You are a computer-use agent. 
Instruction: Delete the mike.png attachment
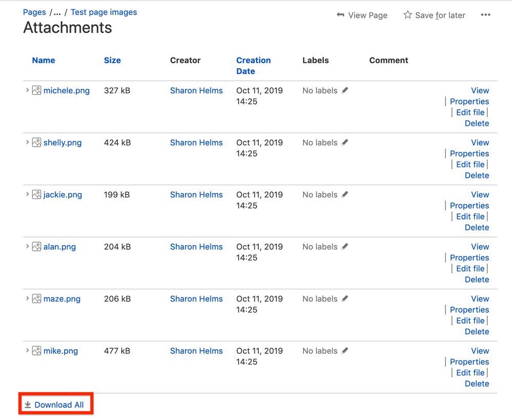click(477, 384)
